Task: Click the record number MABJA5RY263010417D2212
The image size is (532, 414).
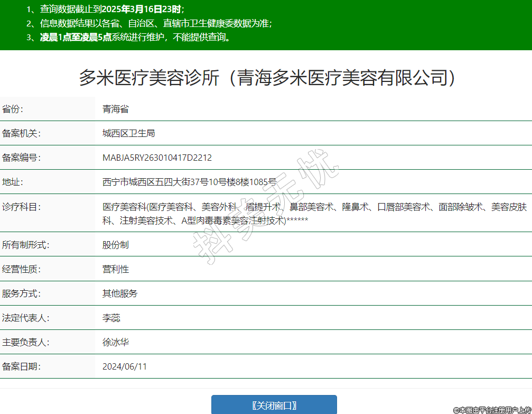Action: (x=157, y=158)
